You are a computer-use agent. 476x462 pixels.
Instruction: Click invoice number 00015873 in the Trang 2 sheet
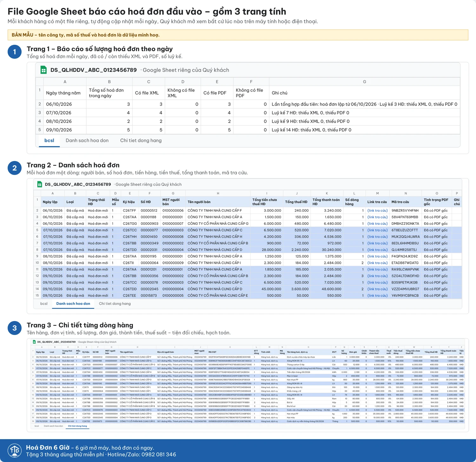coord(149,296)
